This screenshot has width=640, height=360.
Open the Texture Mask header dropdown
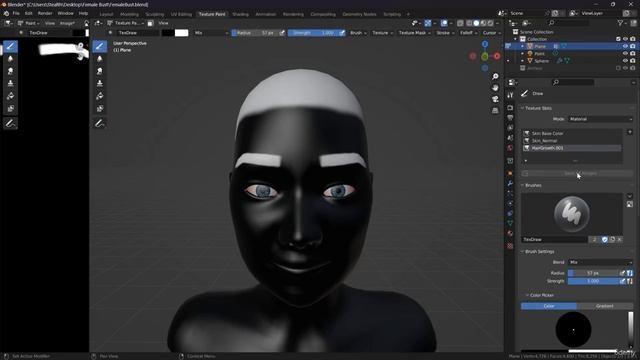tap(414, 33)
